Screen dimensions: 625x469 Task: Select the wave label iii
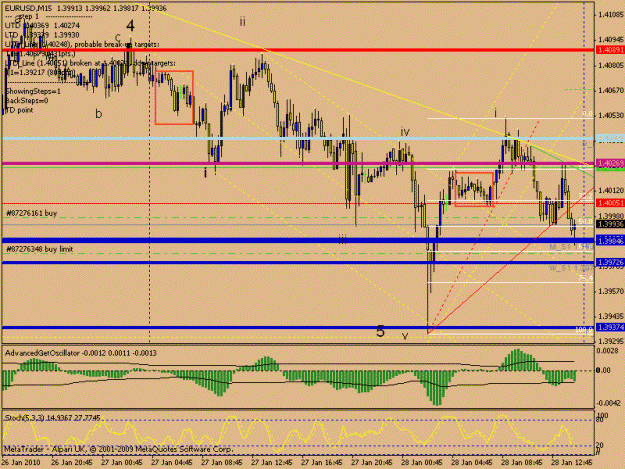click(342, 240)
